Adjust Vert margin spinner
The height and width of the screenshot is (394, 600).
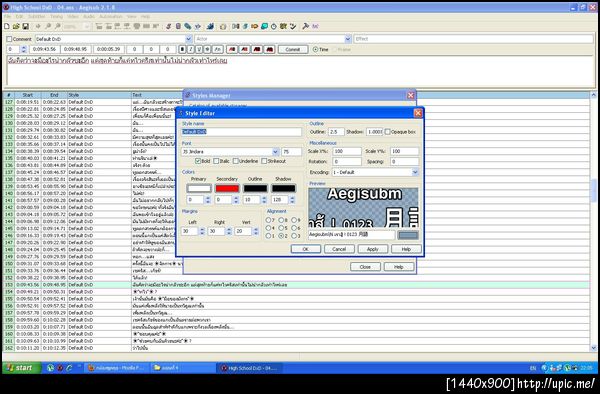256,231
